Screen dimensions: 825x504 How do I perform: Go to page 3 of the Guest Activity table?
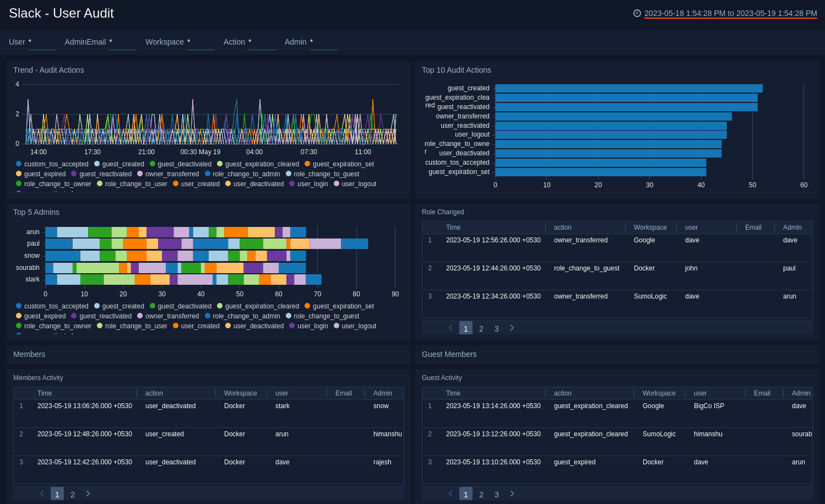tap(496, 494)
